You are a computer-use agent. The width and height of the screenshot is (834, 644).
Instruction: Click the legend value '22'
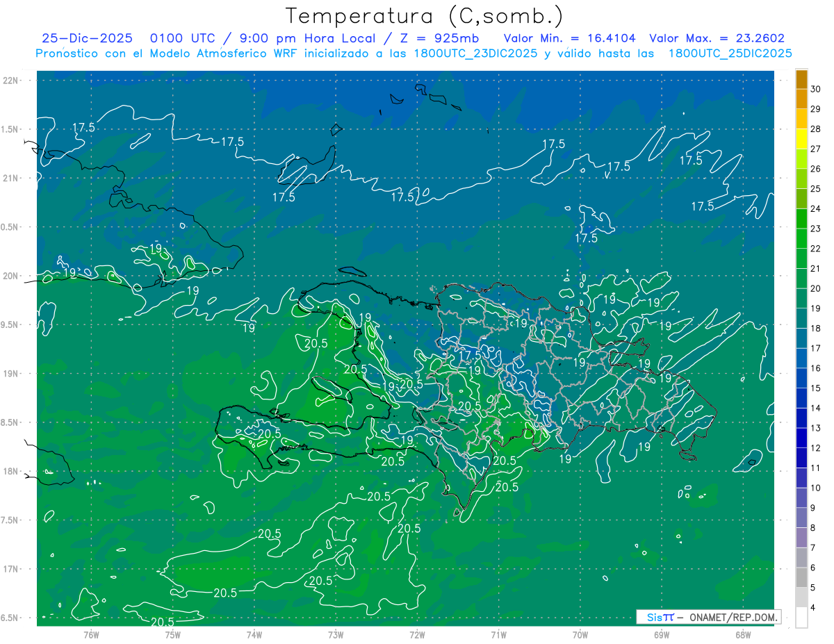pos(817,249)
